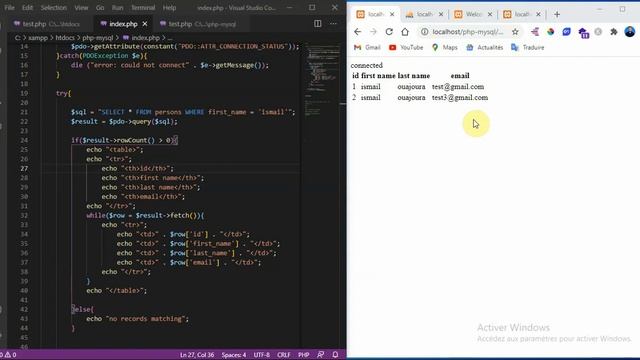Select language mode PHP in status bar
The height and width of the screenshot is (360, 640).
click(303, 355)
